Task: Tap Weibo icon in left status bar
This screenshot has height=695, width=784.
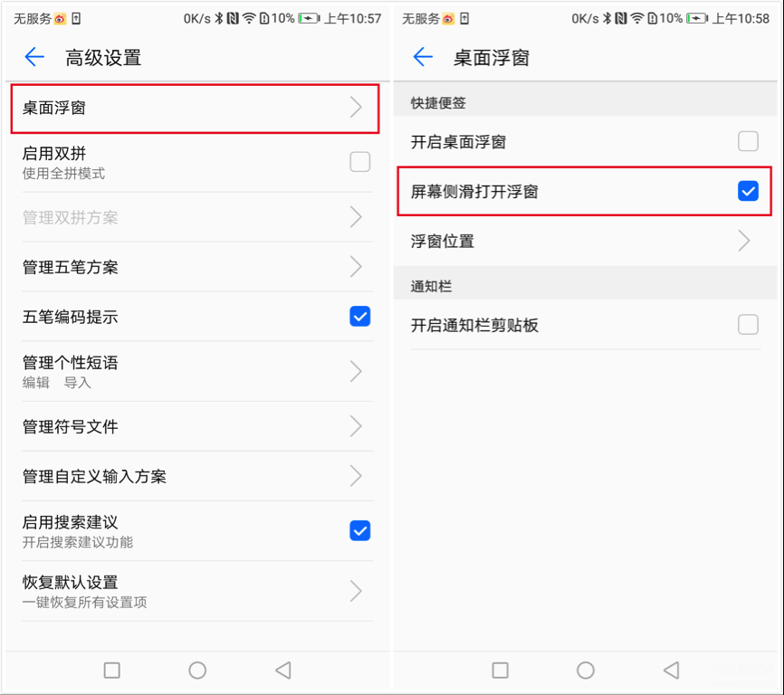Action: tap(60, 19)
